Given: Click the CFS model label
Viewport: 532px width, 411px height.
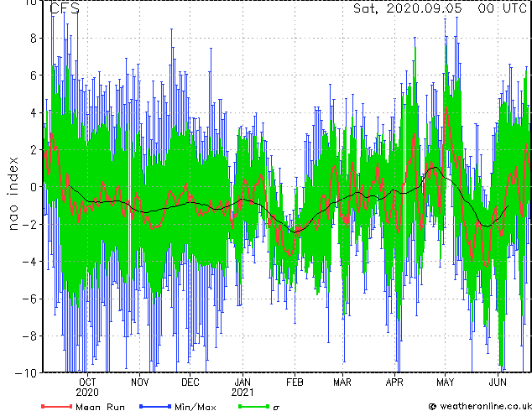Looking at the screenshot, I should [65, 8].
